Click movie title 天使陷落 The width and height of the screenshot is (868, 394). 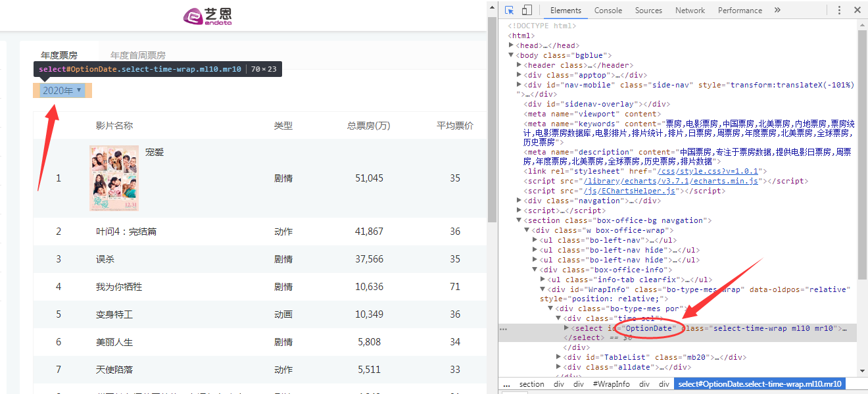[114, 370]
